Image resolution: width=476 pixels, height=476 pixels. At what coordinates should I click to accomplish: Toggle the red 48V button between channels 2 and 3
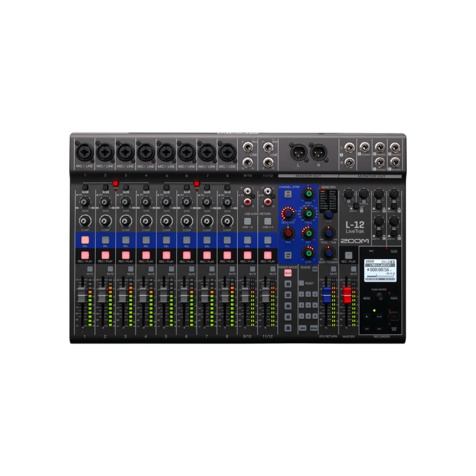(x=115, y=184)
